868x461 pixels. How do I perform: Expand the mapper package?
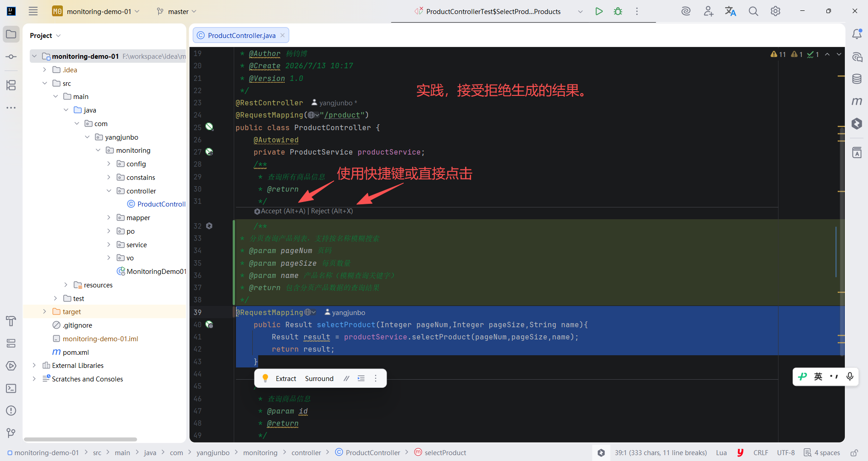108,217
